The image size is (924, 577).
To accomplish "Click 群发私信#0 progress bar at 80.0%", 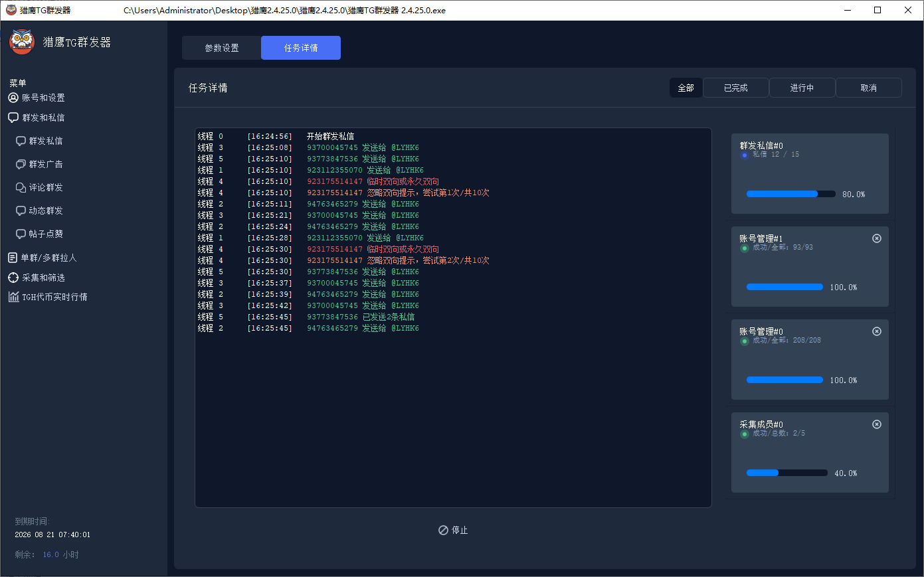I will tap(791, 194).
